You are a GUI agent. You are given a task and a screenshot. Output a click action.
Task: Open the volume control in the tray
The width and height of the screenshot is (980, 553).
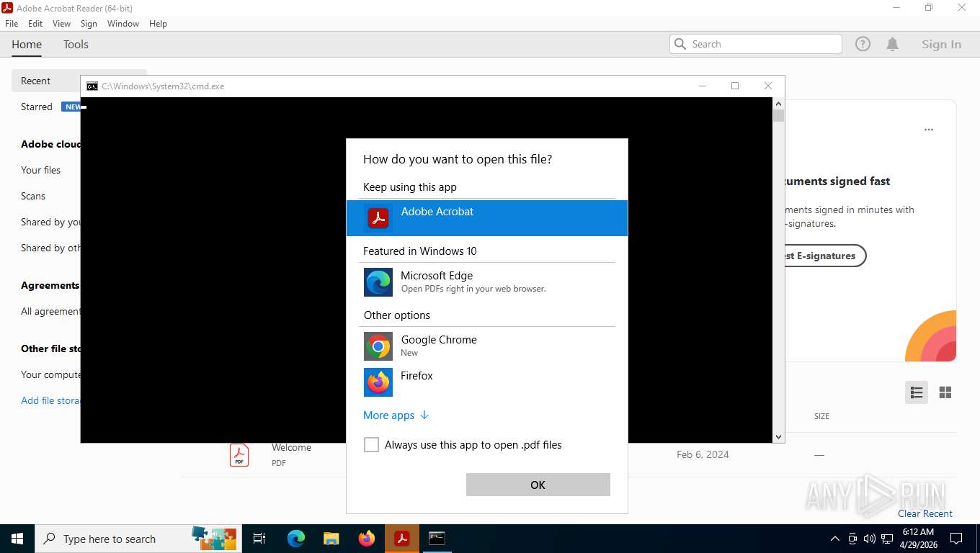pos(870,539)
